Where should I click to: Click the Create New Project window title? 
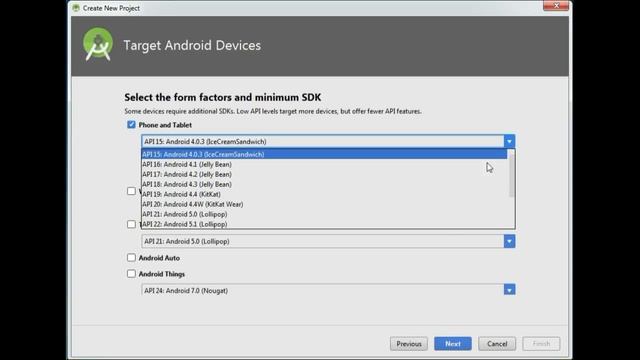pos(111,8)
